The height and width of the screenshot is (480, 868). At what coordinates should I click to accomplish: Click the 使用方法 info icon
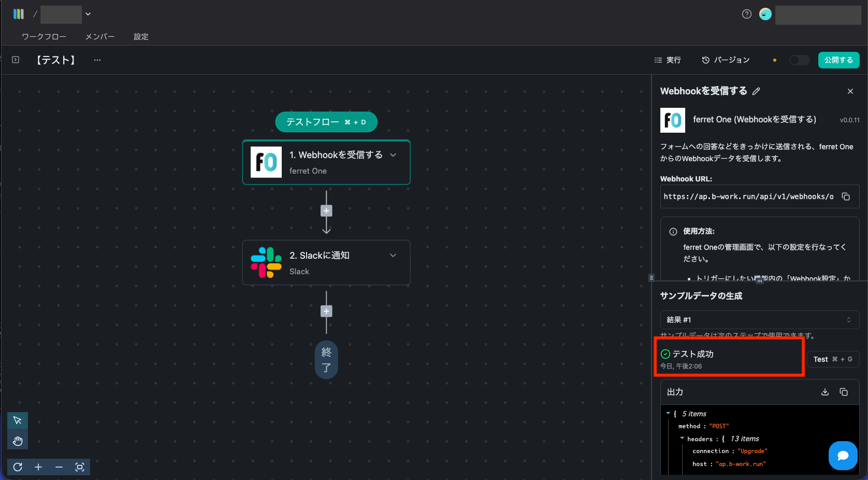[x=673, y=232]
